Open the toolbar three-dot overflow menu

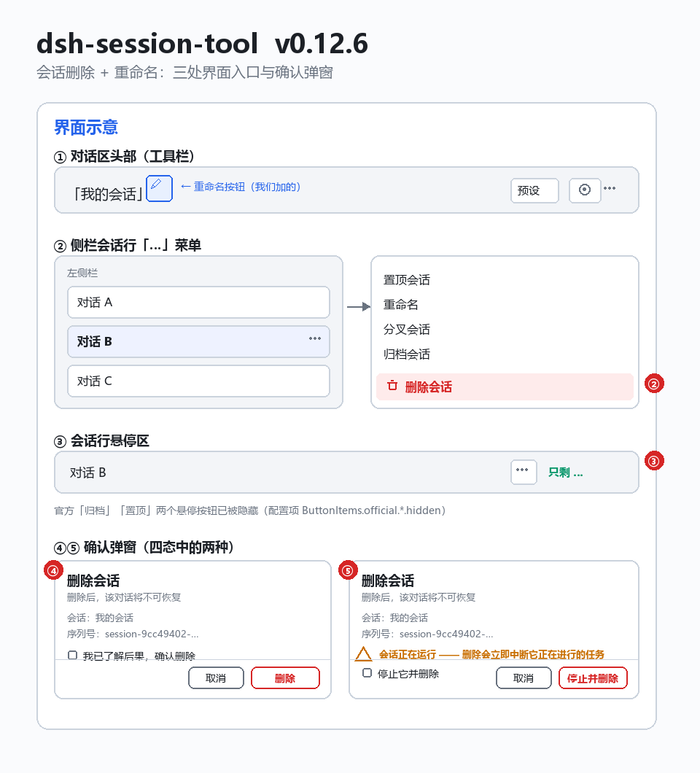point(610,188)
